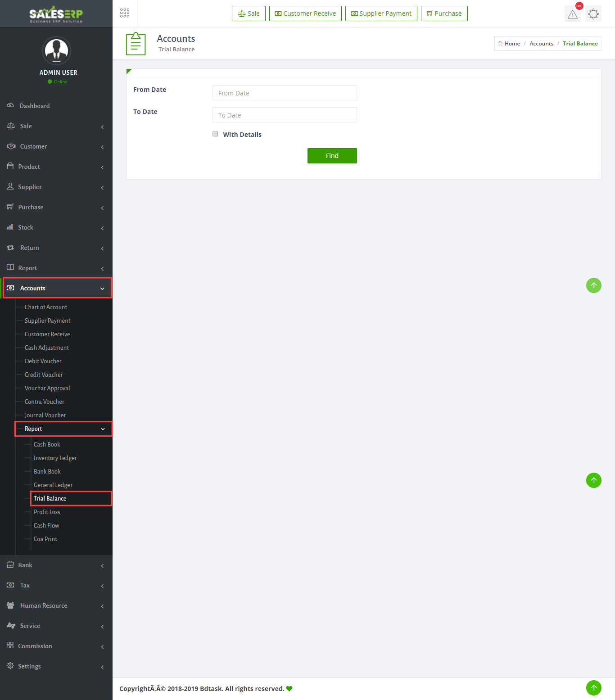Click the Customer Receive shortcut button
This screenshot has width=615, height=700.
click(305, 14)
